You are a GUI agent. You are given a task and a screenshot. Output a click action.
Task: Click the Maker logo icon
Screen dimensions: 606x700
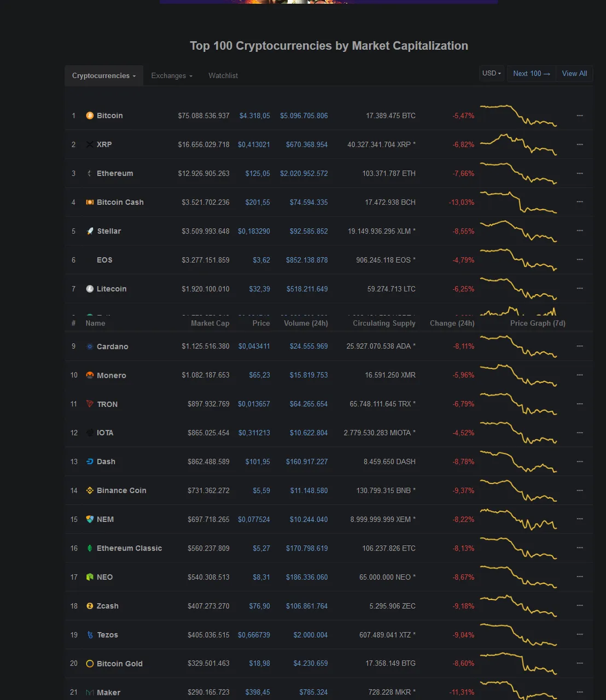pyautogui.click(x=90, y=692)
